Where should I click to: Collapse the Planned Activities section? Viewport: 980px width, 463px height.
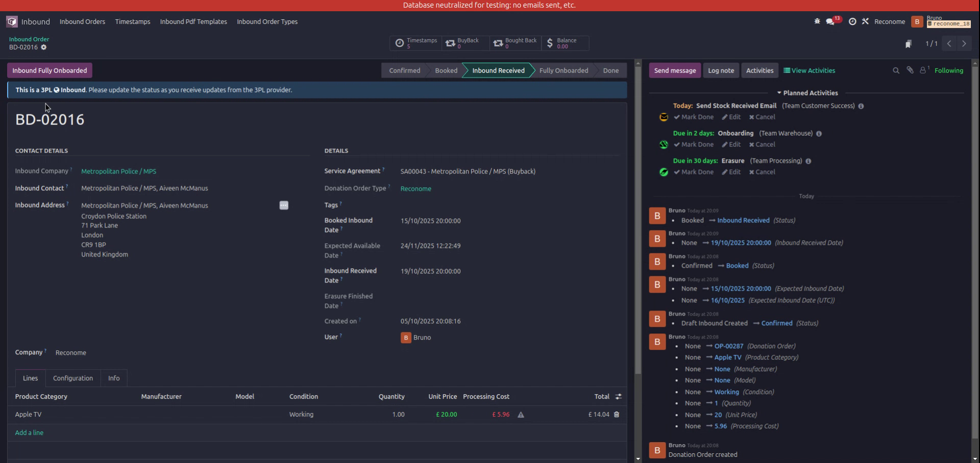coord(779,93)
